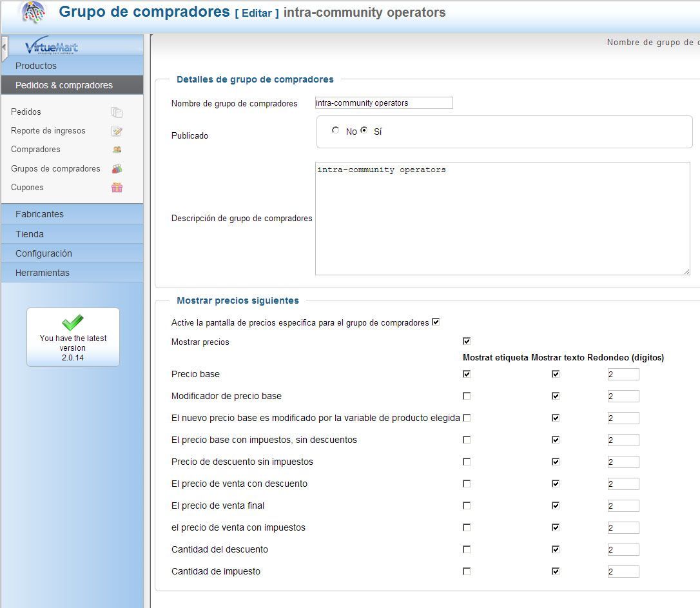Click the Mostrar texto column header

pyautogui.click(x=558, y=357)
